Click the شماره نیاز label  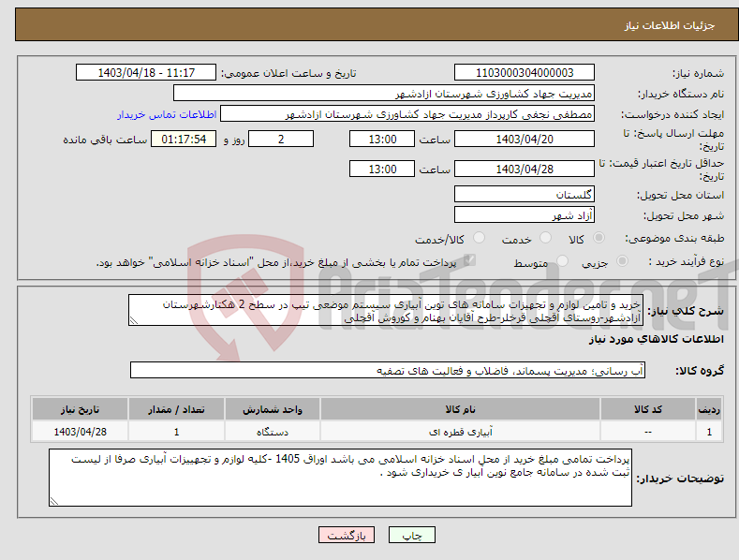(698, 74)
